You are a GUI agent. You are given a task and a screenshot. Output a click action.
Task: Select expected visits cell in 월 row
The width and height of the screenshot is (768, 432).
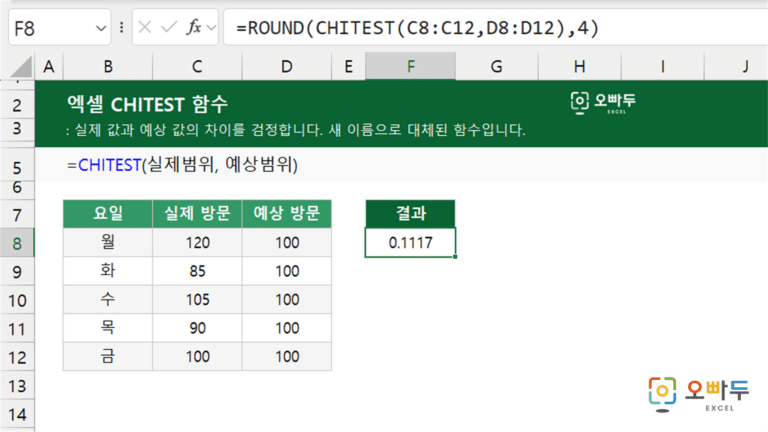click(x=287, y=242)
